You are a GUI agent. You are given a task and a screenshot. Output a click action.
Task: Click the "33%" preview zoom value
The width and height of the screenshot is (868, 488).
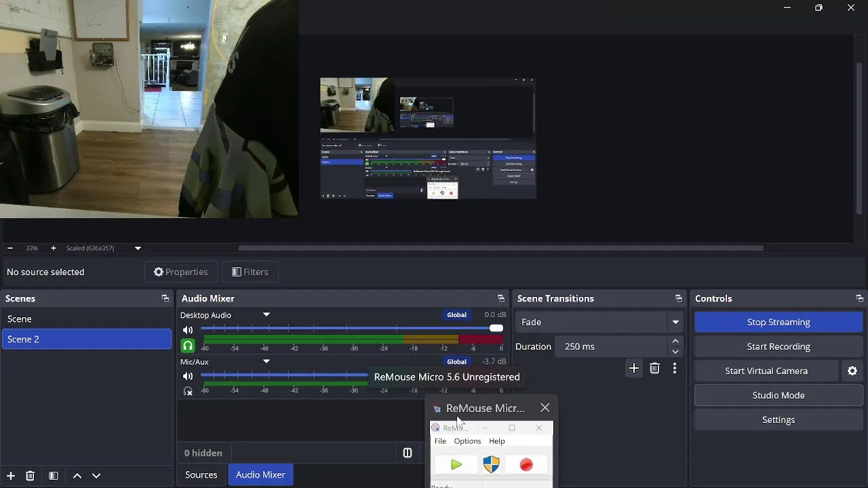[x=31, y=248]
